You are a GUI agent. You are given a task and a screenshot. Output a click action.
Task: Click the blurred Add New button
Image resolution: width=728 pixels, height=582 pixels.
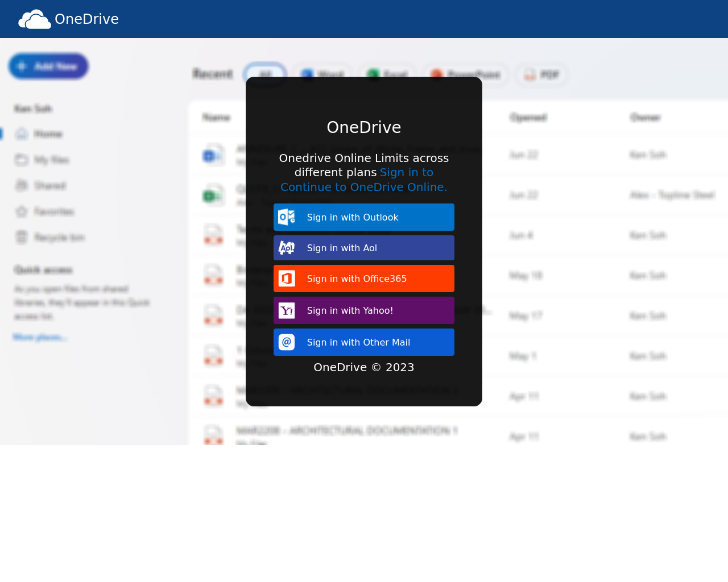point(48,66)
